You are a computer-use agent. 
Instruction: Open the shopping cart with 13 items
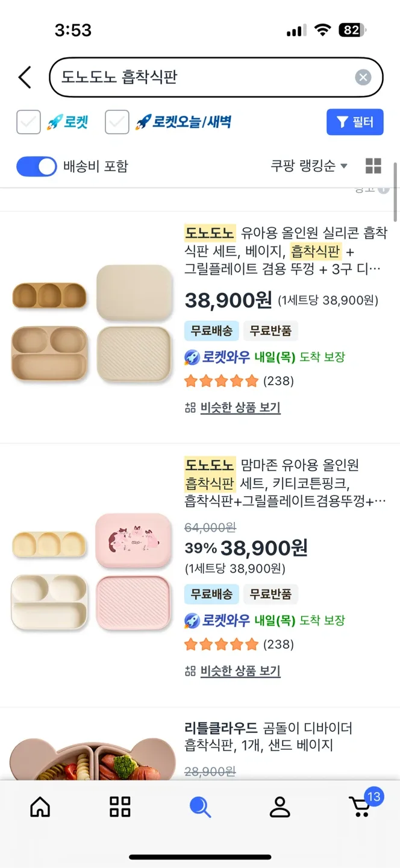361,805
